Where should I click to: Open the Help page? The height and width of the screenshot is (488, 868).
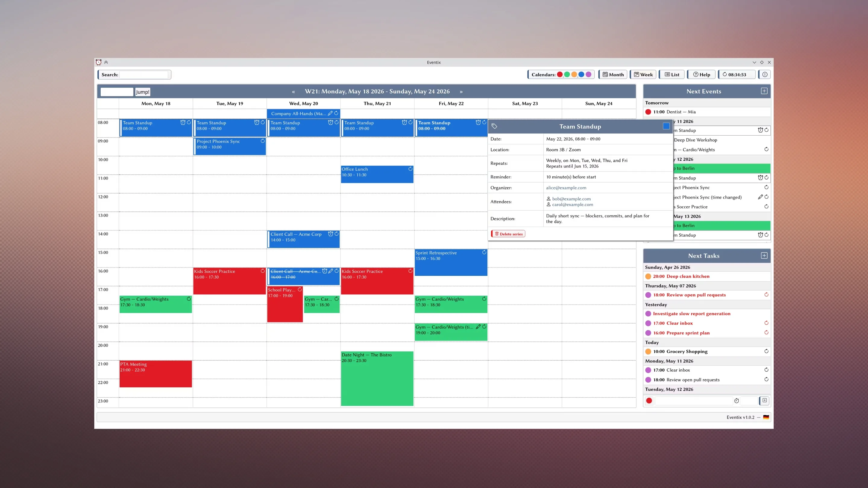click(701, 74)
